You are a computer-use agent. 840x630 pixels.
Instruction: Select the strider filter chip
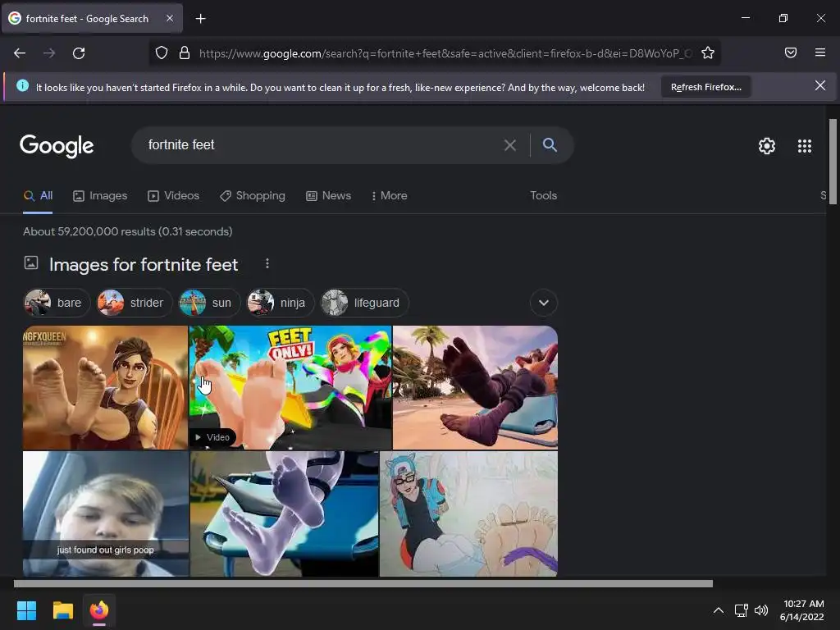click(x=134, y=303)
